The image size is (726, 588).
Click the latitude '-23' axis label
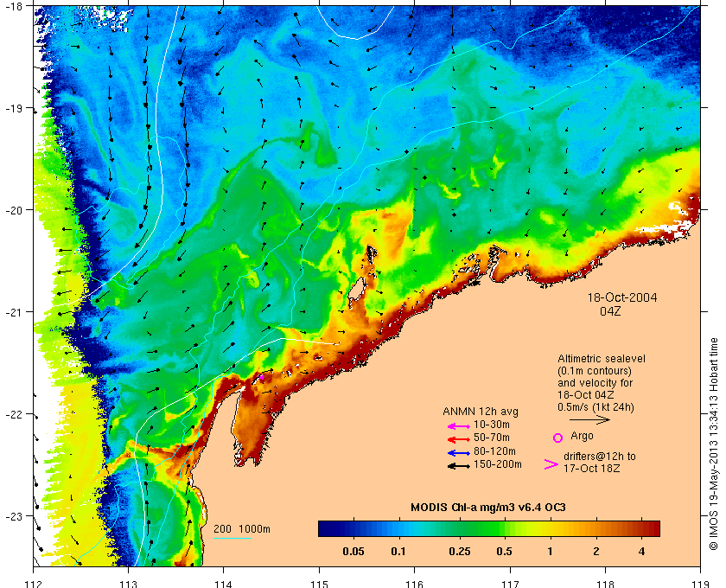(x=13, y=515)
